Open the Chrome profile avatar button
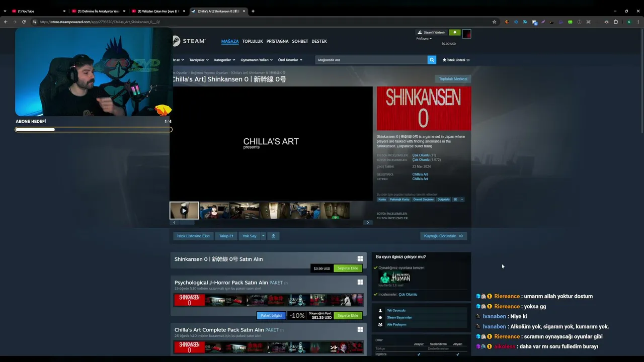 [629, 22]
